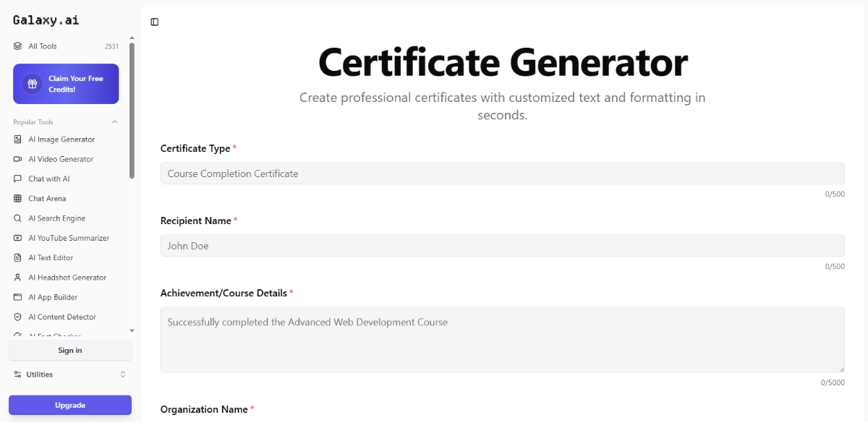Click the AI Image Generator icon
Screen dimensions: 868x441
pos(18,140)
